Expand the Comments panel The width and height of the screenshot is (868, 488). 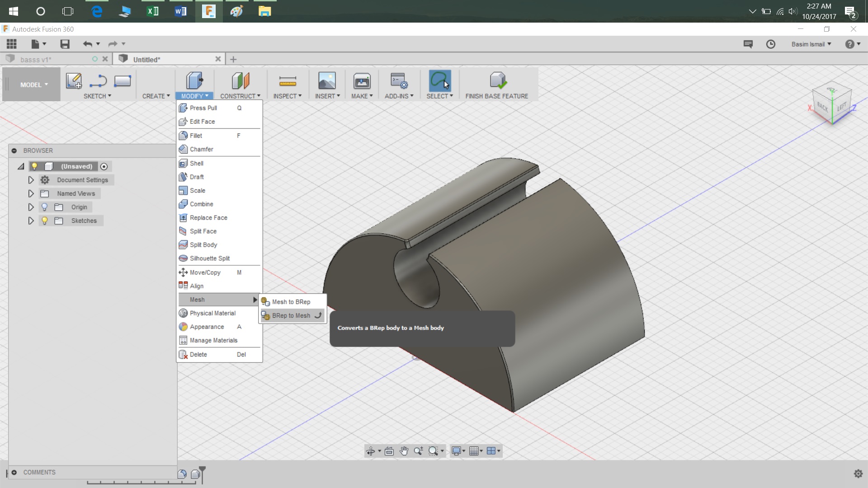click(x=14, y=472)
